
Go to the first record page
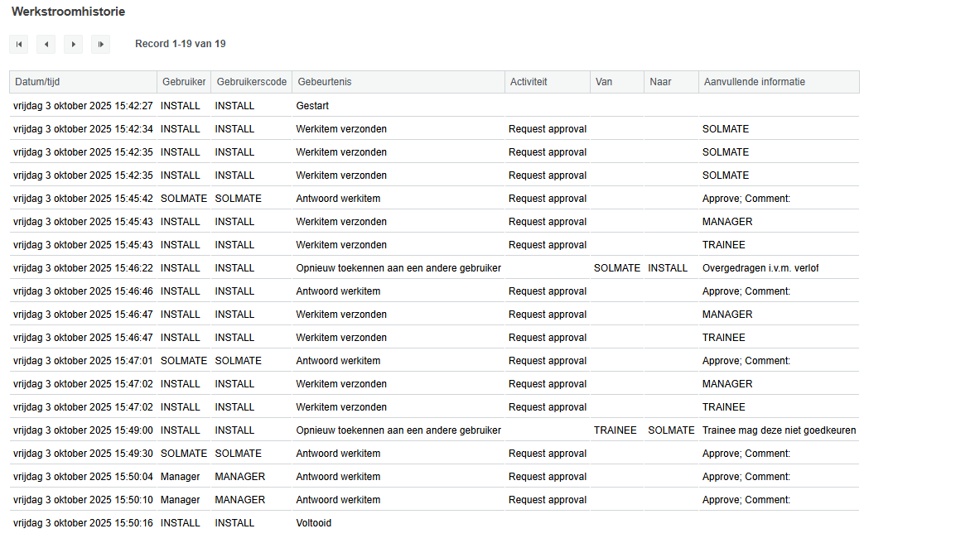click(x=19, y=45)
